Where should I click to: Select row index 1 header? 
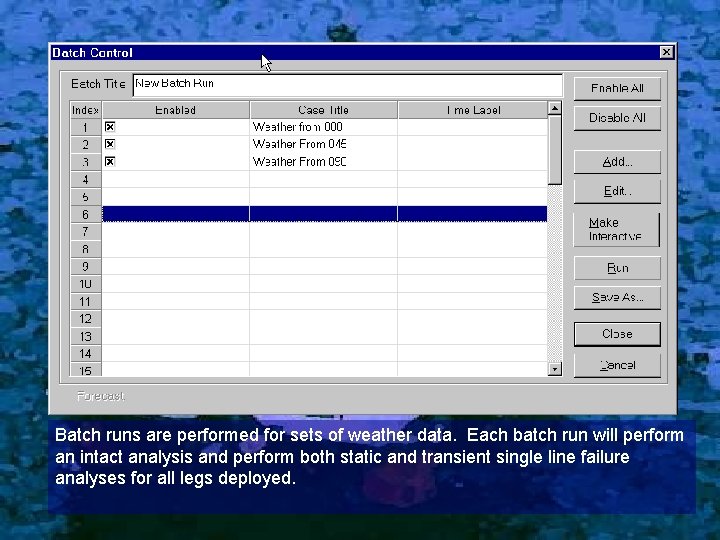pos(85,127)
